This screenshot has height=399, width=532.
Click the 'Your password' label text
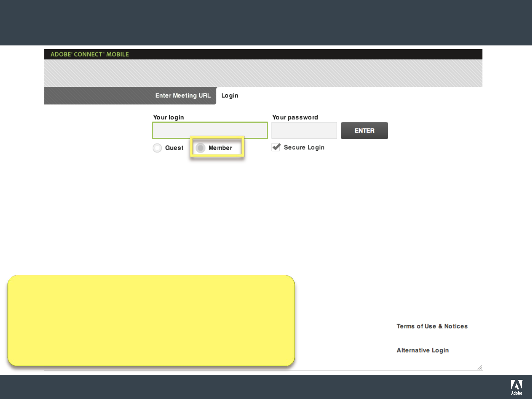pyautogui.click(x=295, y=117)
